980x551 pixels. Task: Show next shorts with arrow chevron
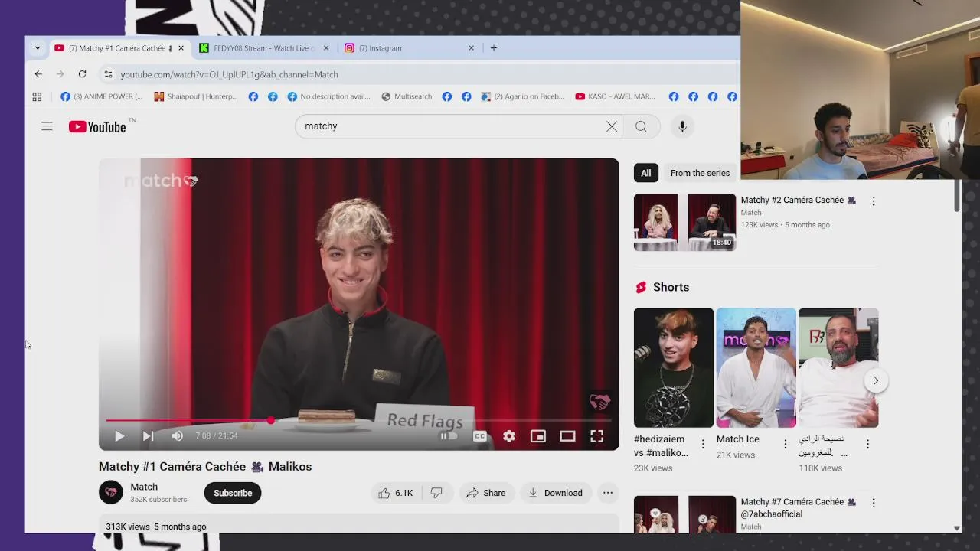click(876, 380)
